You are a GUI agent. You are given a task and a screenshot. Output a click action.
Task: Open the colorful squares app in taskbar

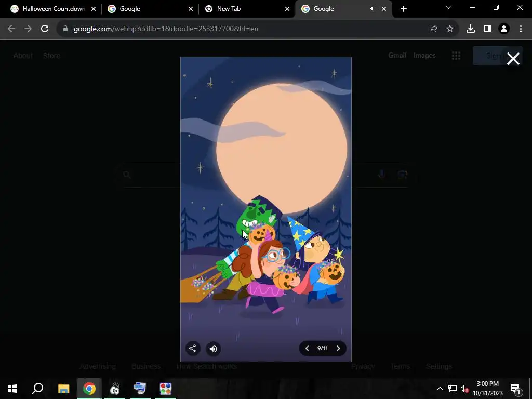click(x=166, y=389)
